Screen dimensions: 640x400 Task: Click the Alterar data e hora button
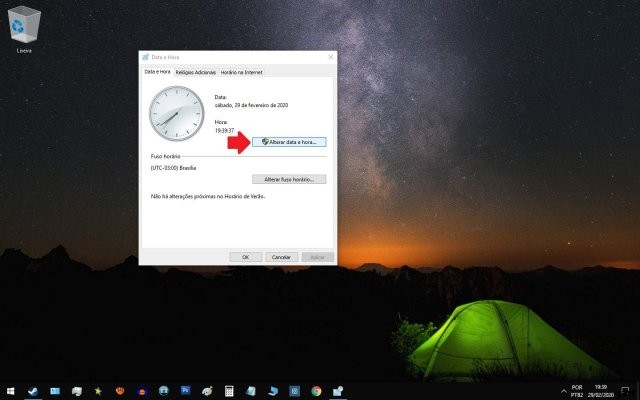(x=289, y=142)
